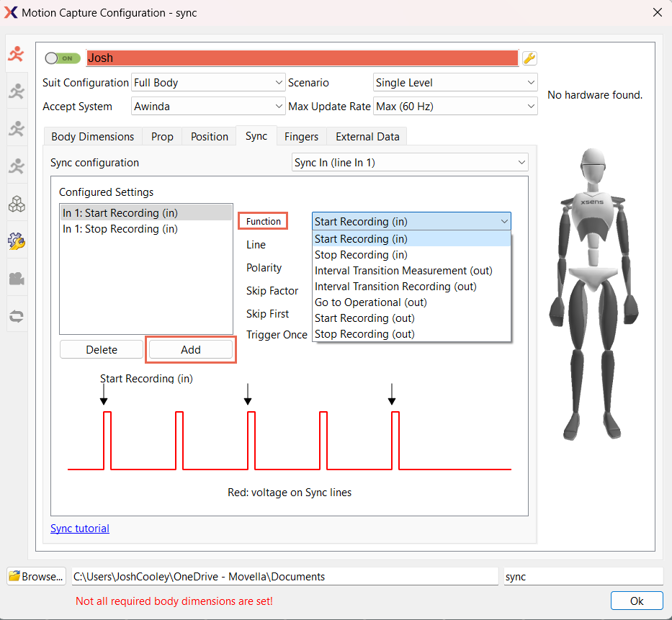This screenshot has height=620, width=672.
Task: Click the Documents folder path field
Action: coord(285,576)
